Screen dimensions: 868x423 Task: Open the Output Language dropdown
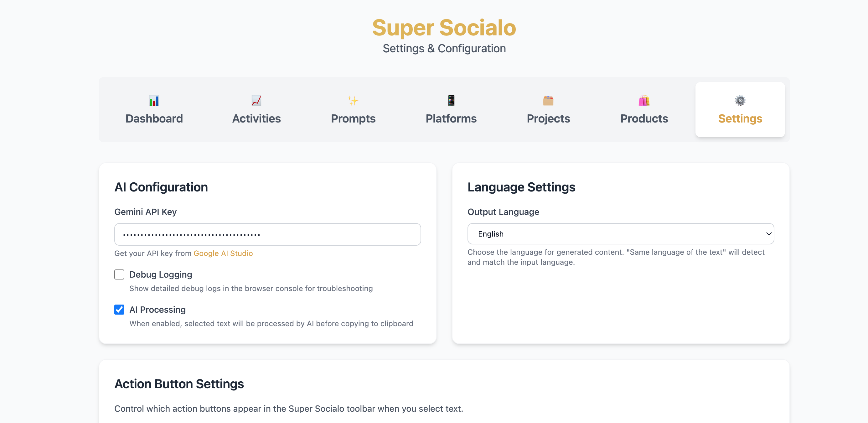tap(621, 234)
